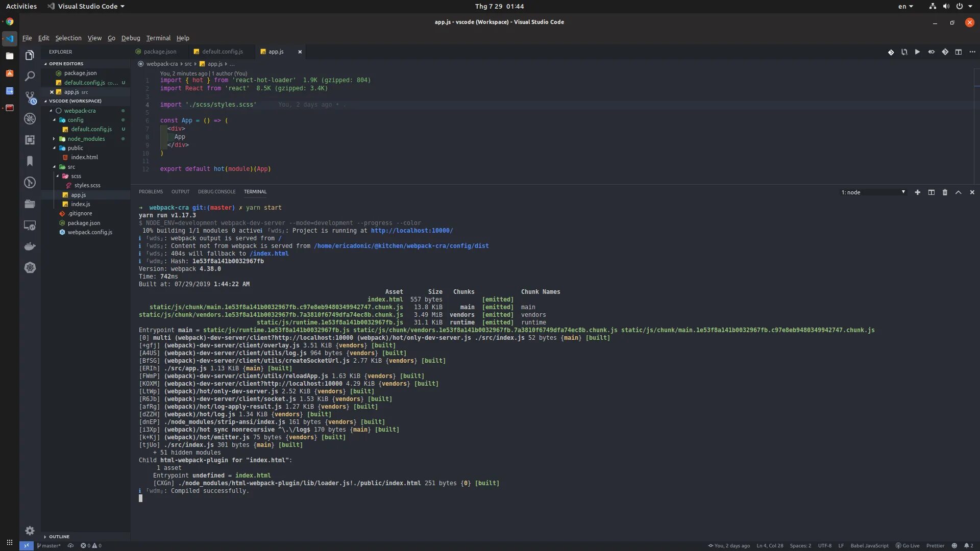
Task: Open the Docker view (whale icon)
Action: 30,246
